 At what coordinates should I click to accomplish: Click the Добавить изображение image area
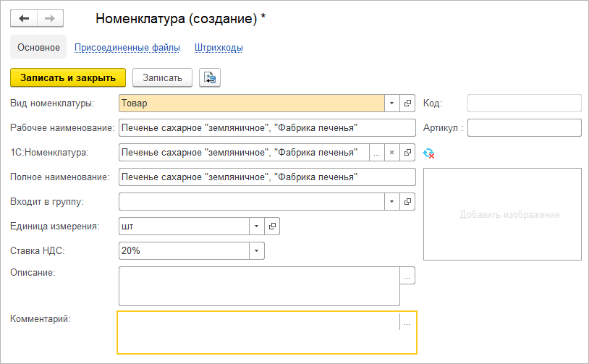click(501, 214)
